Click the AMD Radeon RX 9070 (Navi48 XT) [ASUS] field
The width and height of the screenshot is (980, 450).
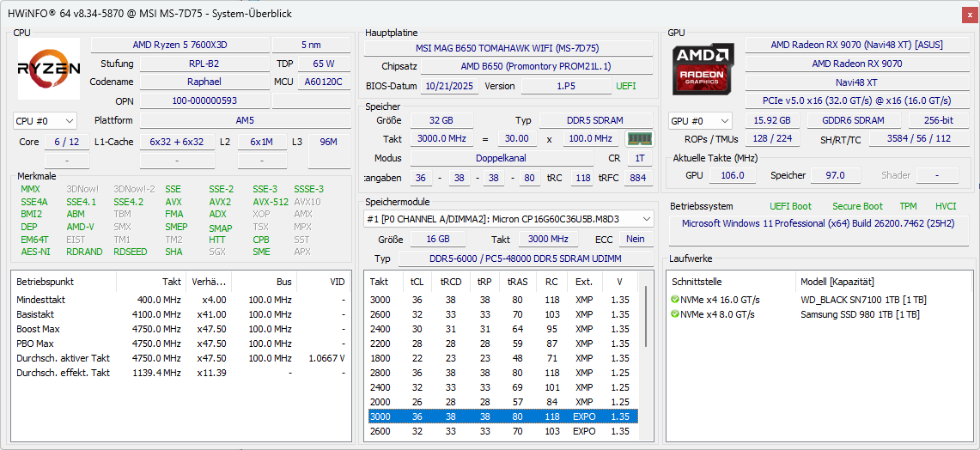(856, 45)
